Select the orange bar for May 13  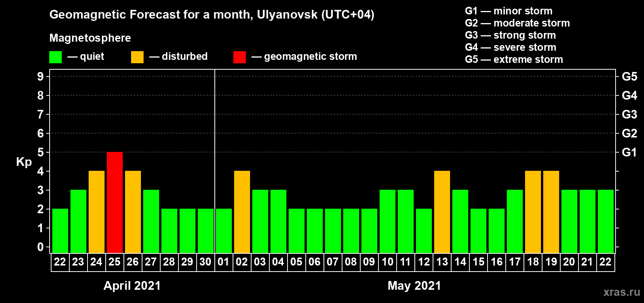tap(442, 212)
